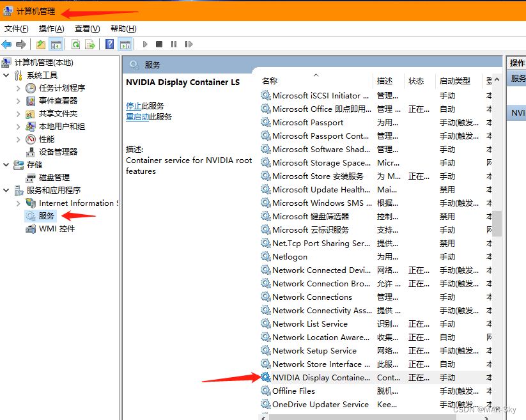This screenshot has width=526, height=420.
Task: Click the Start Service play icon
Action: (145, 44)
